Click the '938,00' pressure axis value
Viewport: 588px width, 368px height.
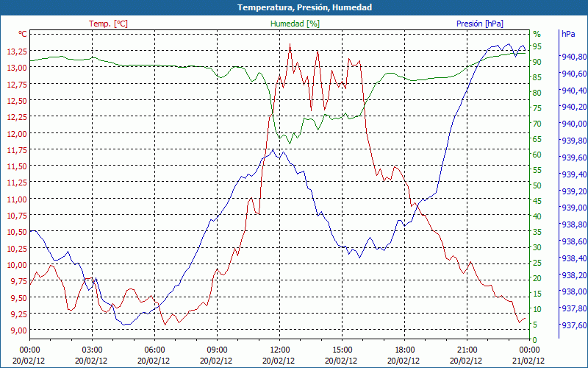pos(574,291)
